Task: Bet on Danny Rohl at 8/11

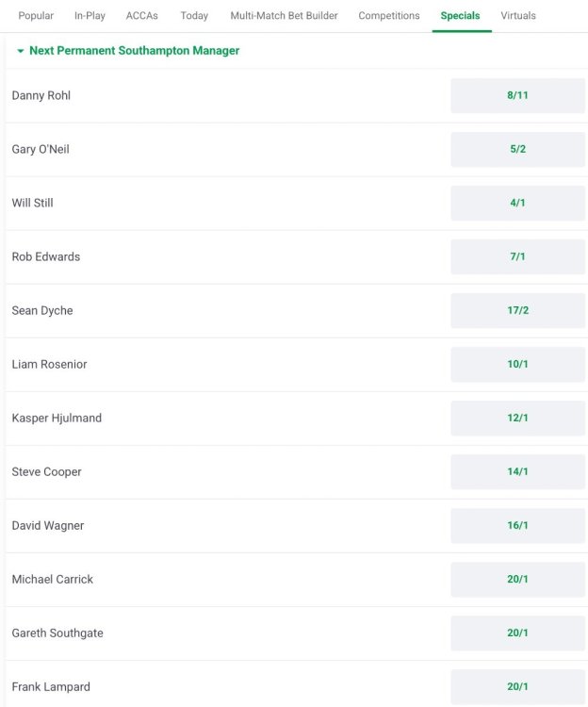Action: click(517, 96)
